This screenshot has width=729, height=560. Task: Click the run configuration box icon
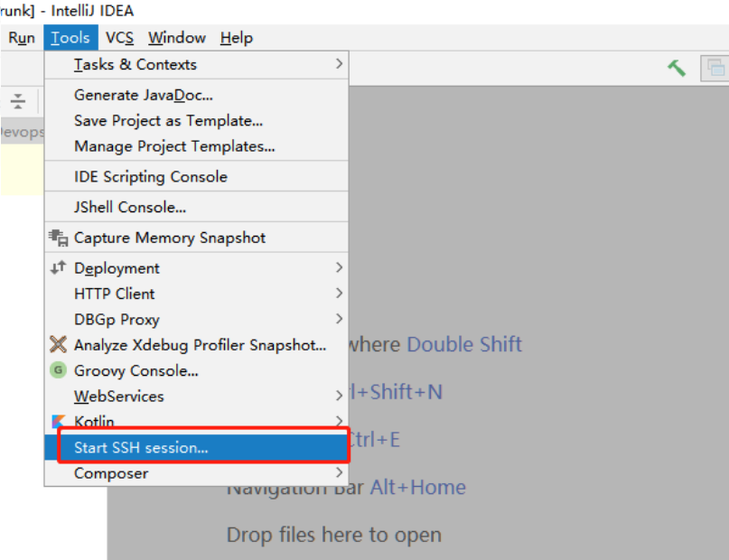tap(715, 68)
